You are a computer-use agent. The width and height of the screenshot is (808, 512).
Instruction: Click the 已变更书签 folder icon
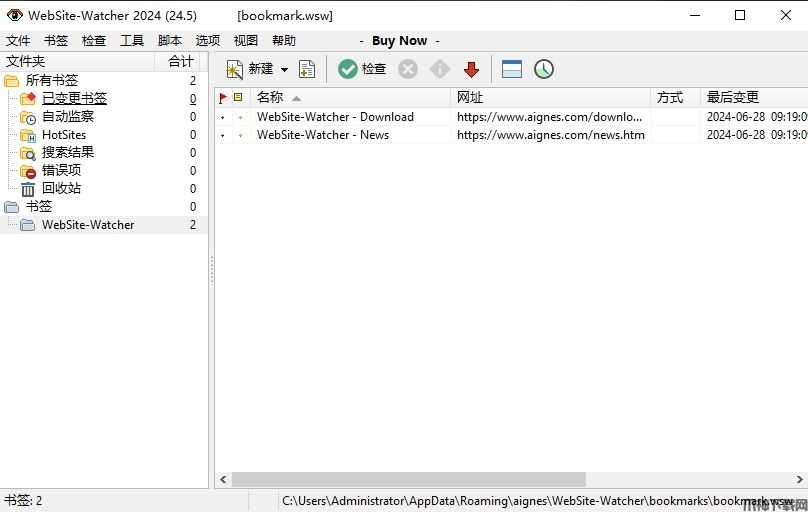click(x=28, y=98)
